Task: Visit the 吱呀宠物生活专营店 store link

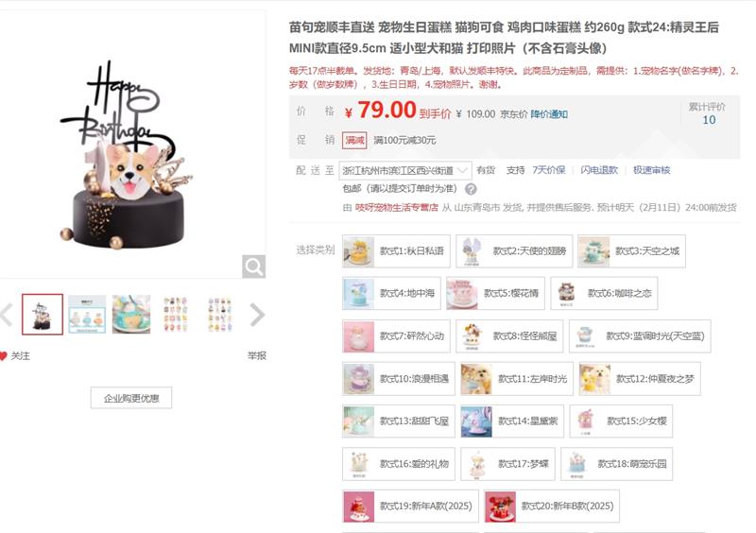Action: (396, 207)
